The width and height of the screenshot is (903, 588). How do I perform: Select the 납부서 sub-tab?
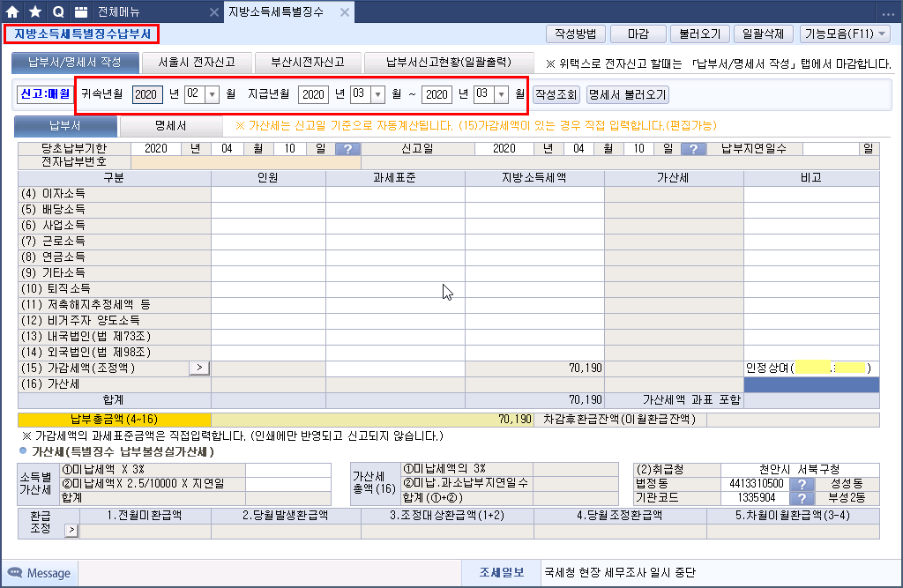click(x=65, y=125)
